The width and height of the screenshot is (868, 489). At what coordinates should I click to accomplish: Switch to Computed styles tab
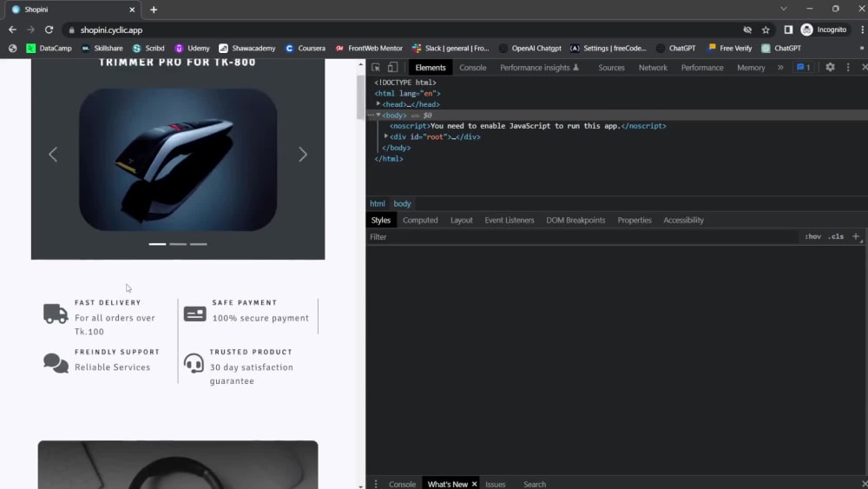coord(420,220)
